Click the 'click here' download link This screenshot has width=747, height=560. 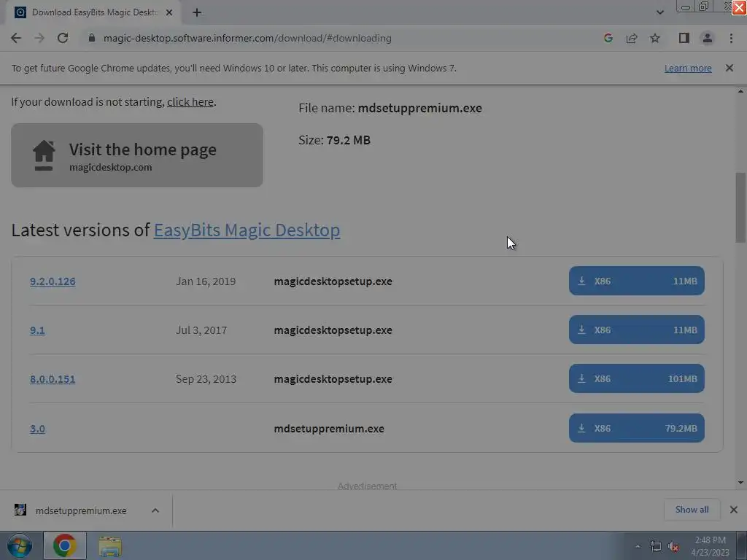(190, 102)
